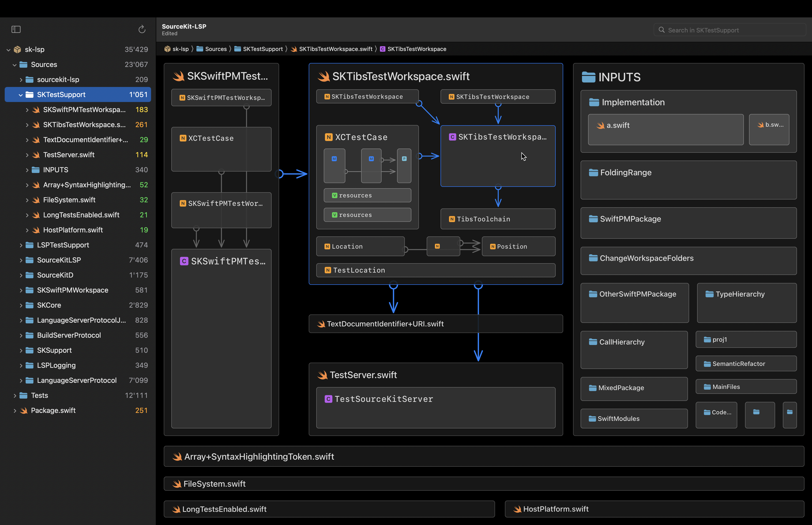
Task: Click the TestSourceKitServer class node
Action: 435,407
